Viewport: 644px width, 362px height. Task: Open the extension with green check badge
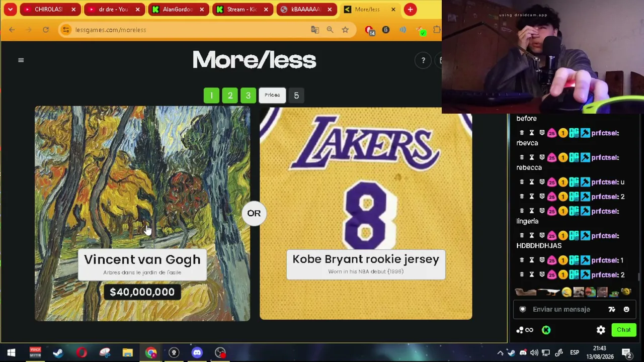coord(420,31)
